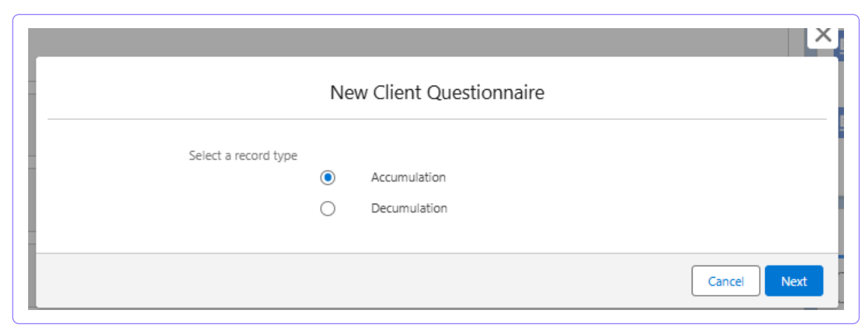Dismiss the dialog using Cancel
This screenshot has width=868, height=334.
[726, 281]
